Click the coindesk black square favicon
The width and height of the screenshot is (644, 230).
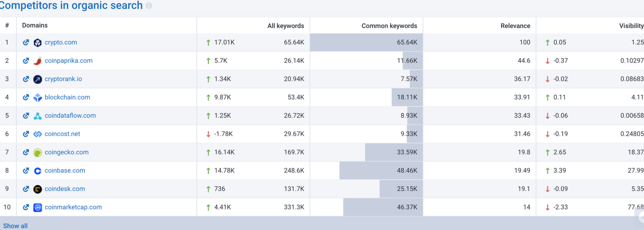tap(37, 189)
